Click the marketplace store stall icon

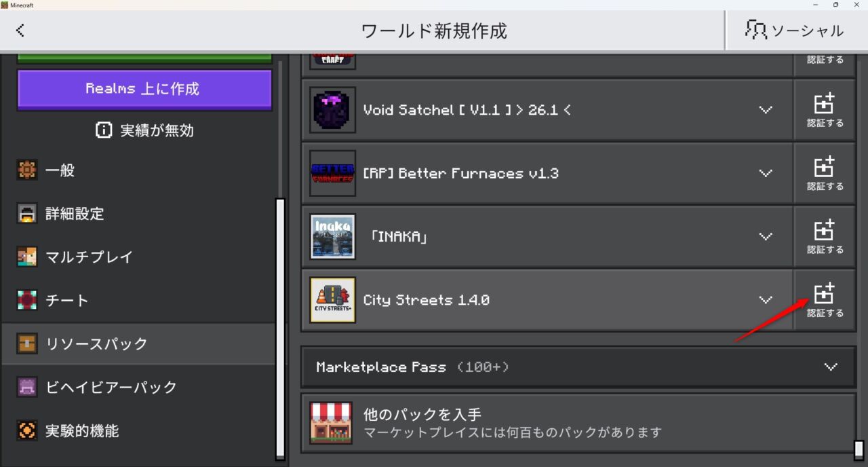(331, 423)
